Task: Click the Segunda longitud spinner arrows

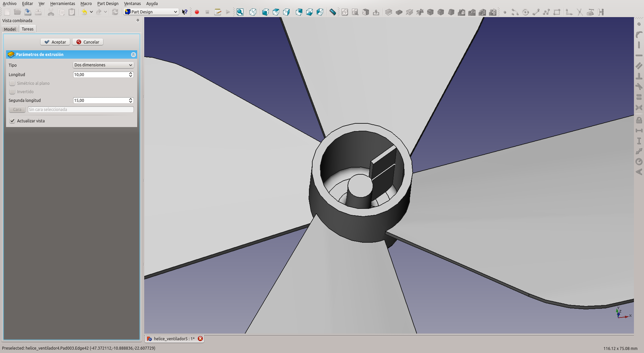Action: click(x=131, y=100)
